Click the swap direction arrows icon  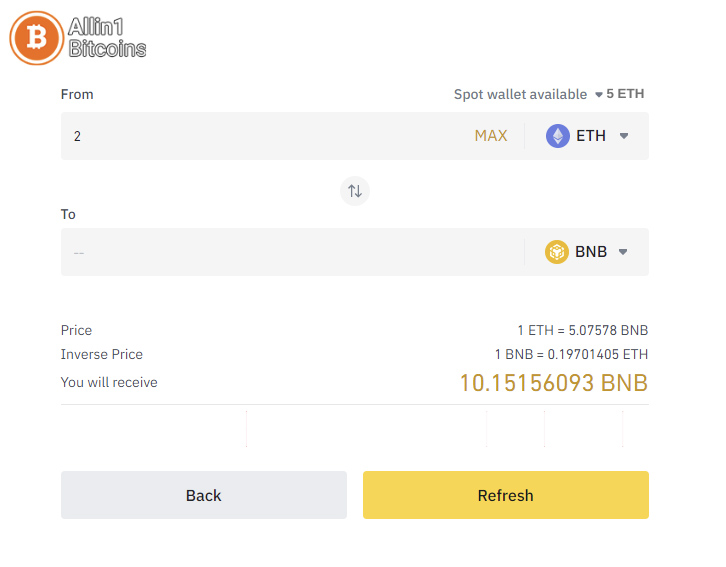pyautogui.click(x=355, y=191)
